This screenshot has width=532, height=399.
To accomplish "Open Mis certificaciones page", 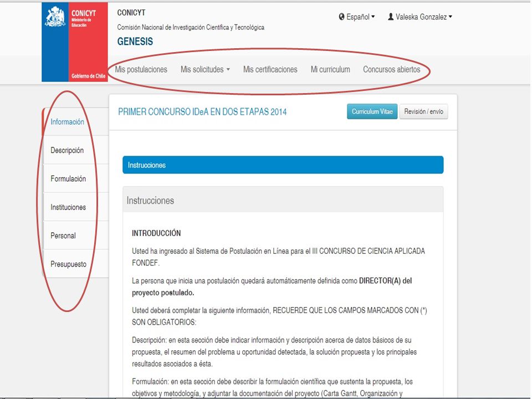I will tap(270, 70).
